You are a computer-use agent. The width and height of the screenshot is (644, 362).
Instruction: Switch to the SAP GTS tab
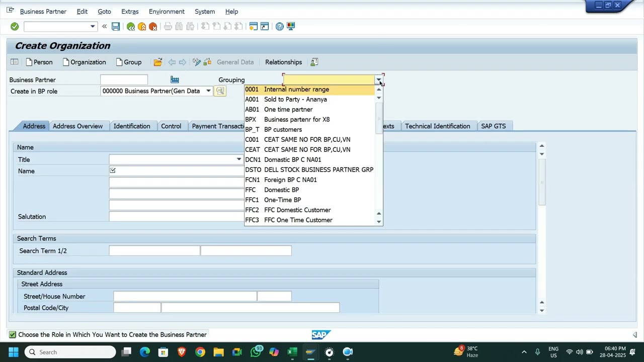tap(494, 126)
